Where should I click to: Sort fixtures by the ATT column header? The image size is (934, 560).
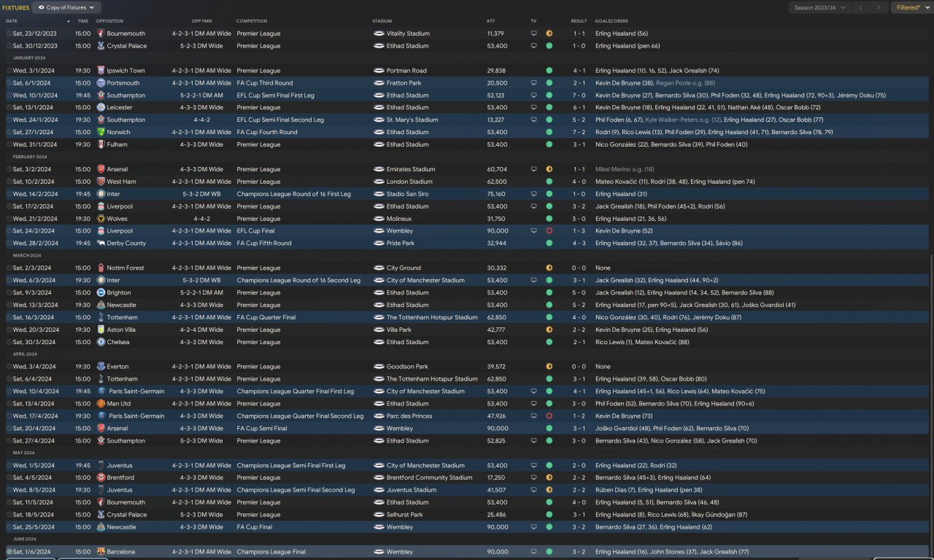click(490, 21)
